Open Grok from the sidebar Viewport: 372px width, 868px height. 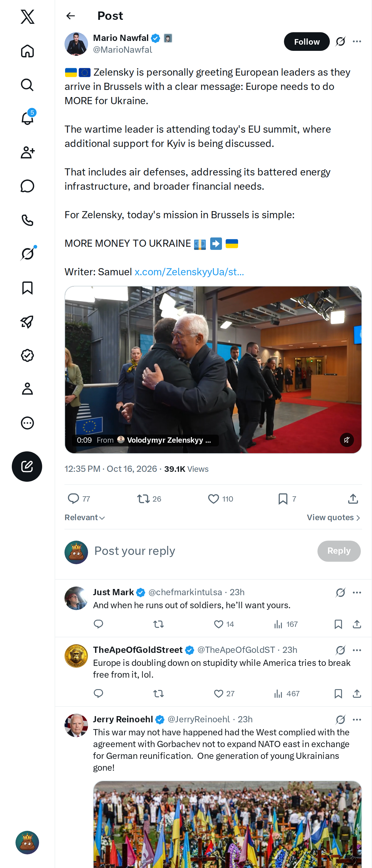pos(27,253)
